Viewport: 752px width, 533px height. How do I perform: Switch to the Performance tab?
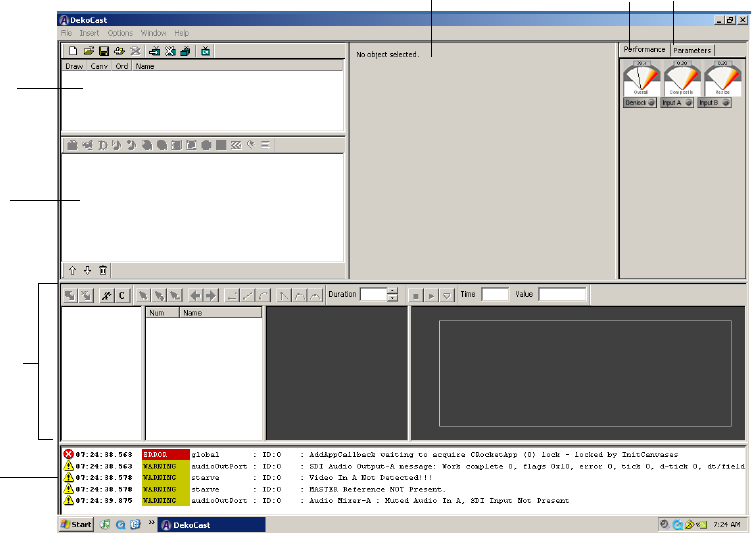[x=644, y=49]
